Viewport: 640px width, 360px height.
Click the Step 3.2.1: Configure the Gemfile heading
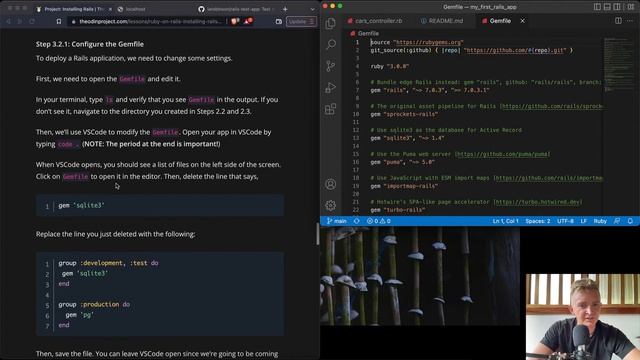pos(90,44)
